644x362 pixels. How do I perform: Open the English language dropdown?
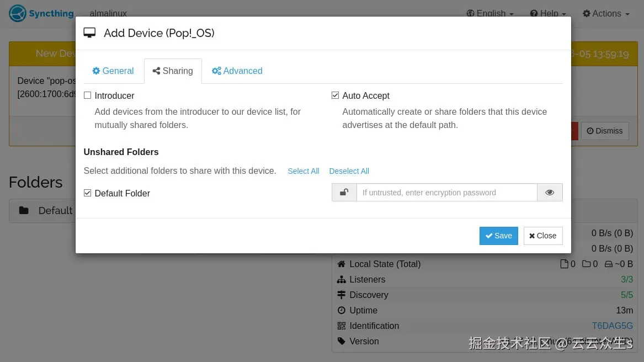490,14
